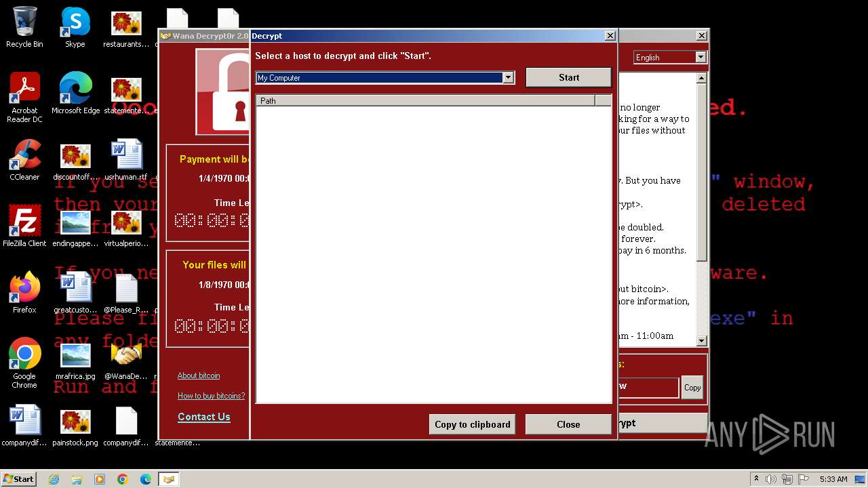Click the Close button in the Decrypt dialog

(x=568, y=424)
